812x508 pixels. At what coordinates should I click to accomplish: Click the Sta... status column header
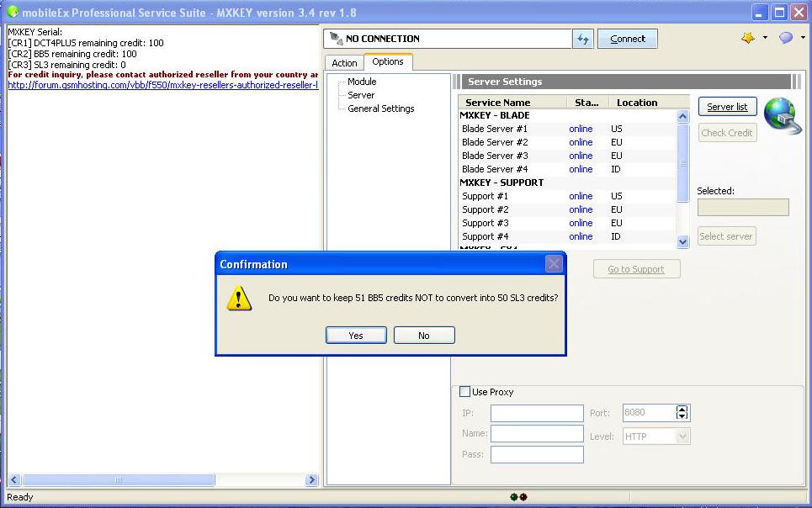[587, 103]
